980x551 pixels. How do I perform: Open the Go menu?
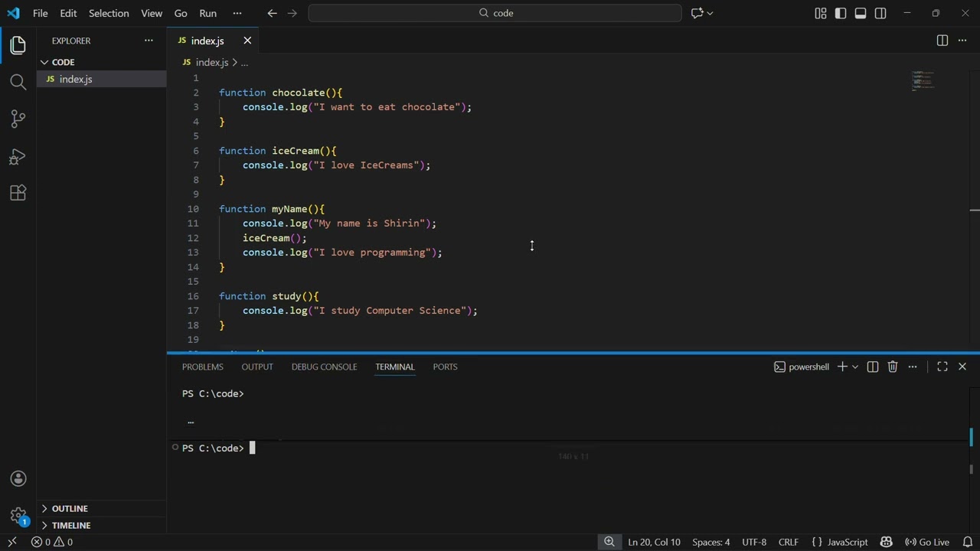[x=181, y=13]
